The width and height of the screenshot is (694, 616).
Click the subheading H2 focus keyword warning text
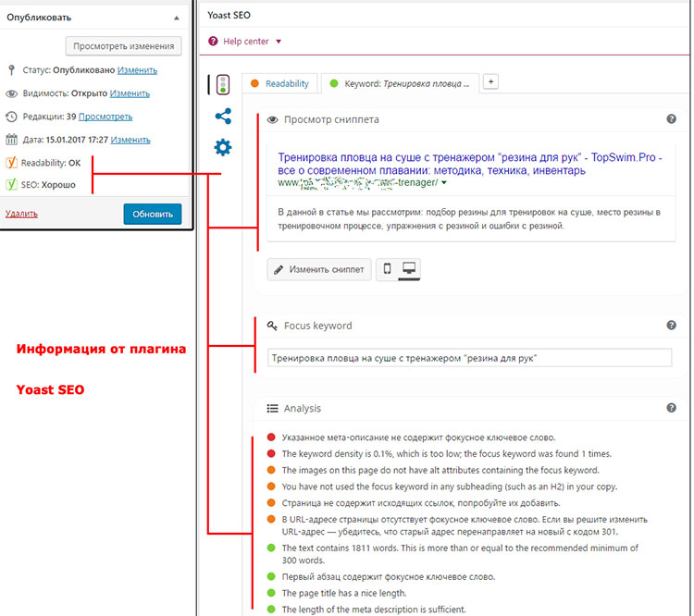pyautogui.click(x=449, y=487)
